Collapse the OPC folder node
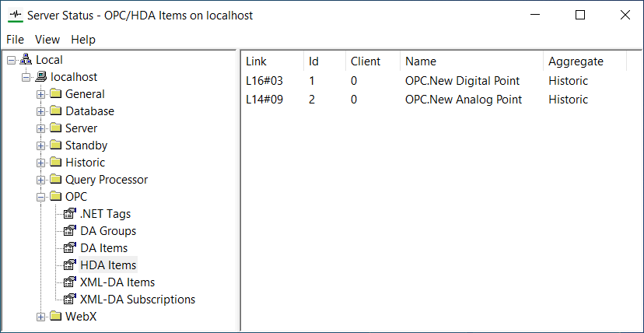Viewport: 644px width, 333px height. (40, 197)
